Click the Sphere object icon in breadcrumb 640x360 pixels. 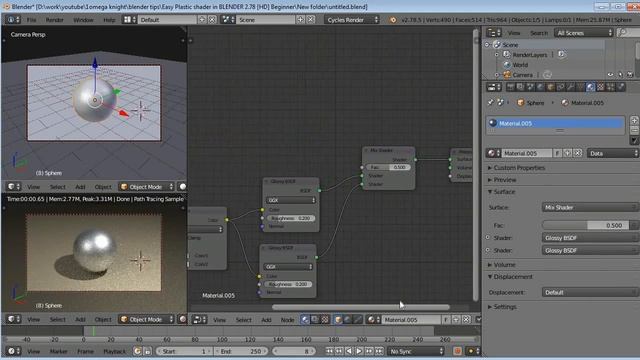pyautogui.click(x=520, y=103)
